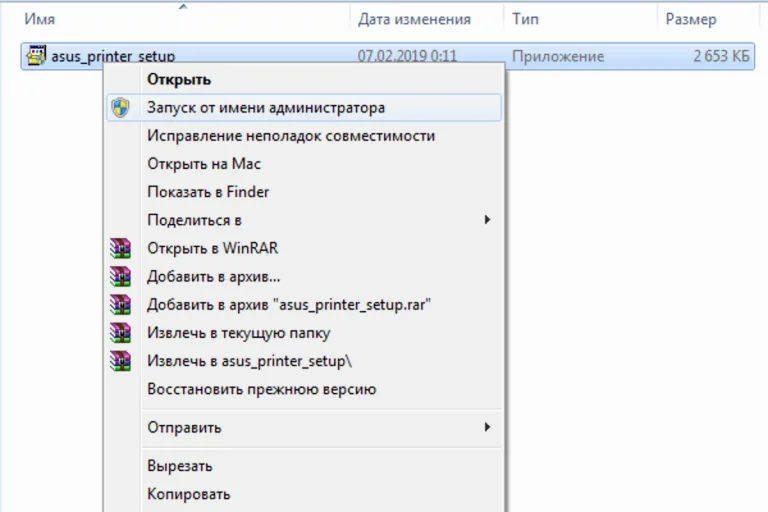This screenshot has width=768, height=512.
Task: Click the asus_printer_setup file name
Action: click(113, 56)
